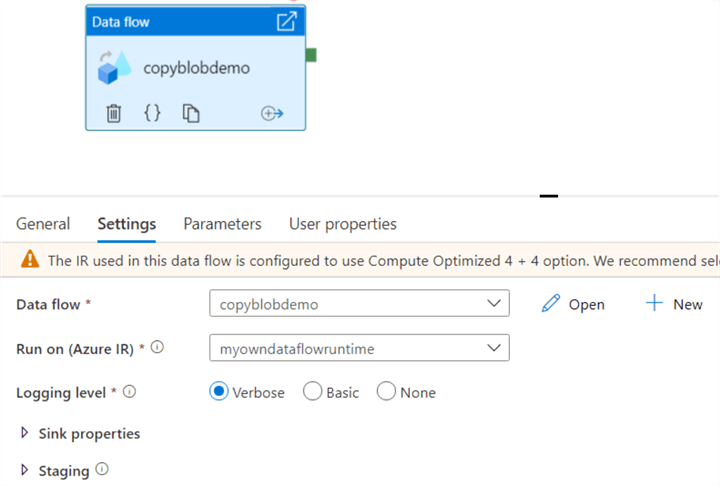Show info tooltip for Run on (Azure IR)
The image size is (720, 487).
(x=157, y=348)
